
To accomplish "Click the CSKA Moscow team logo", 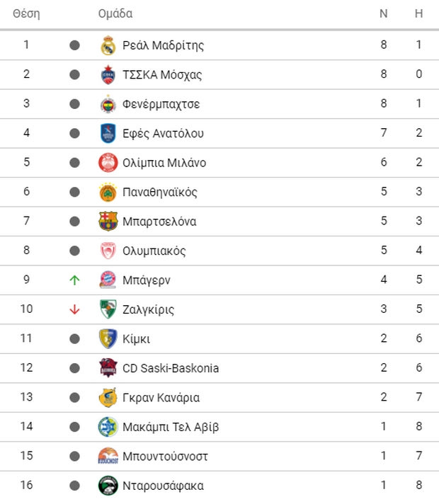I will [x=108, y=75].
